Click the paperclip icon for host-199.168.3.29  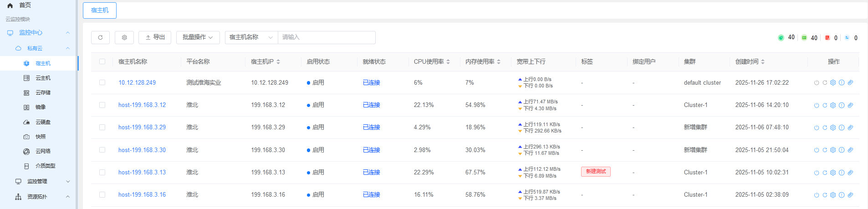click(x=850, y=127)
